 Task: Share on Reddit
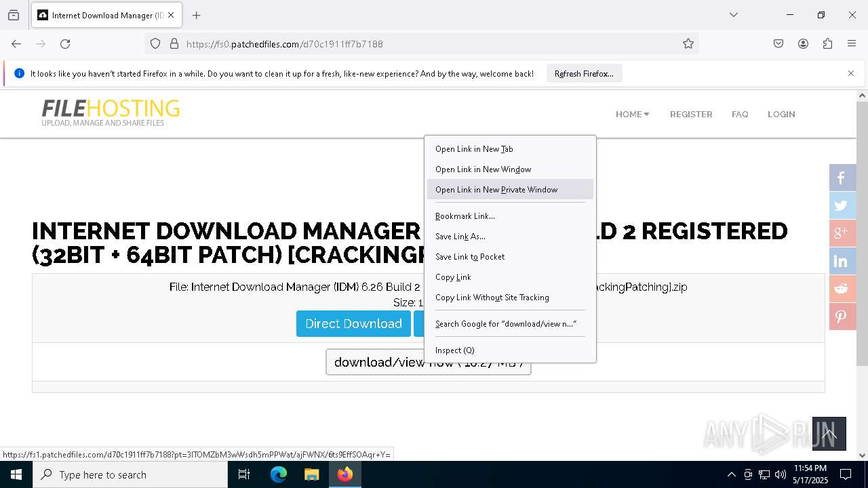842,289
